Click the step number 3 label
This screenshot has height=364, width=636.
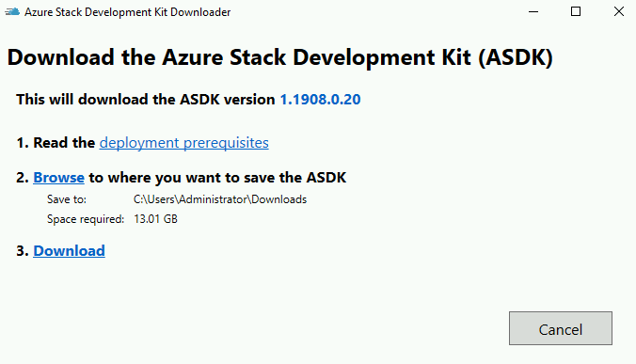(x=23, y=251)
